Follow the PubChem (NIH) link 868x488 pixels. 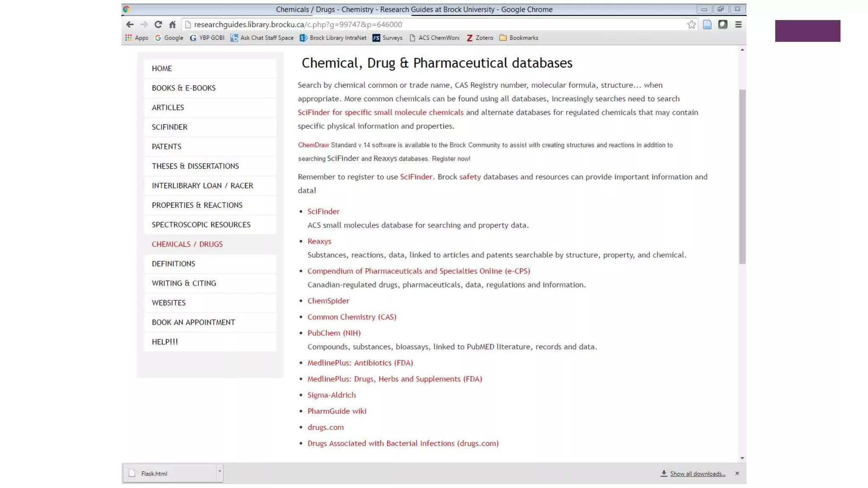(x=334, y=333)
